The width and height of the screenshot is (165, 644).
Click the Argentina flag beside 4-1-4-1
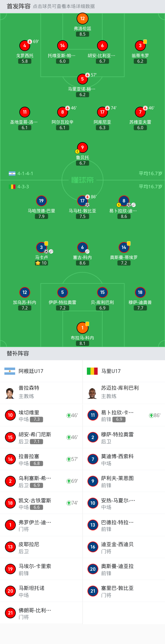pyautogui.click(x=12, y=174)
